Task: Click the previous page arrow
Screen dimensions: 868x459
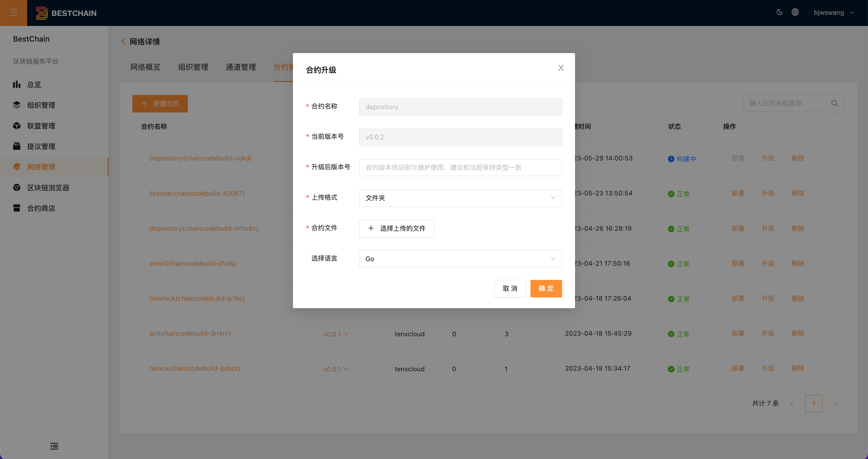Action: click(792, 404)
